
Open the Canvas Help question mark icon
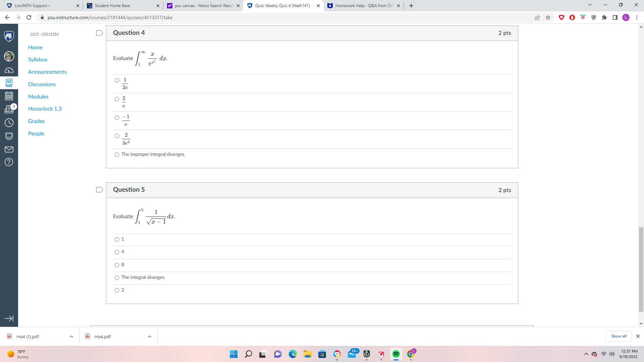pos(9,162)
